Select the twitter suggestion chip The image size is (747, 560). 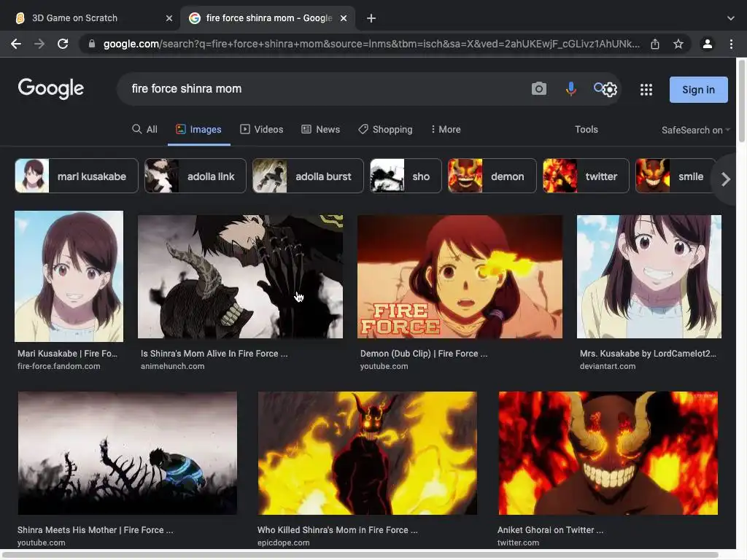click(586, 176)
